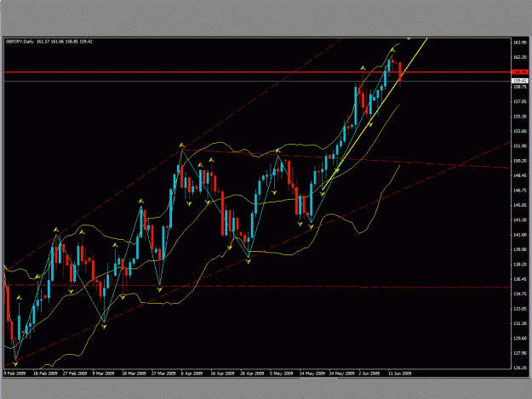Click the 27 Feb 2009 date label
Screen dimensions: 532x399
[x=75, y=373]
